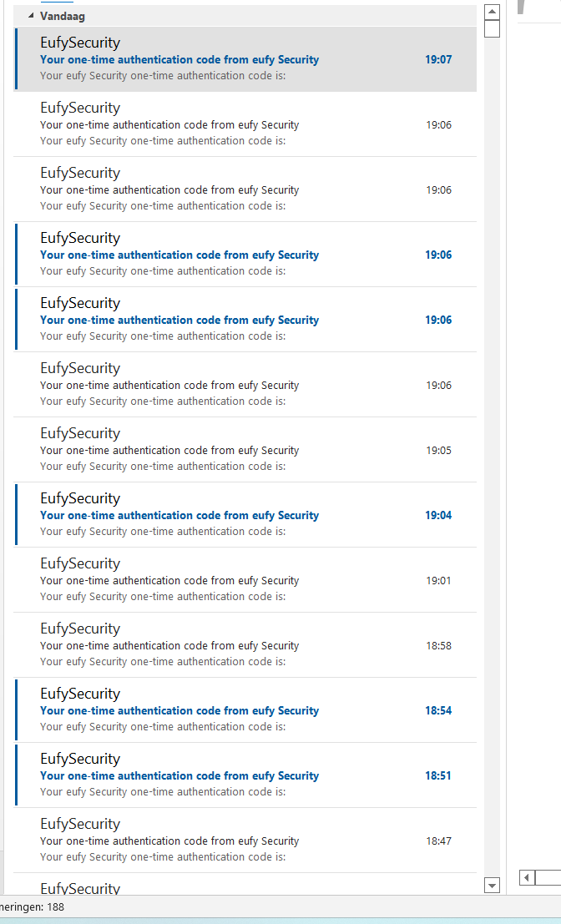Click the horizontal scroll left arrow

point(526,877)
